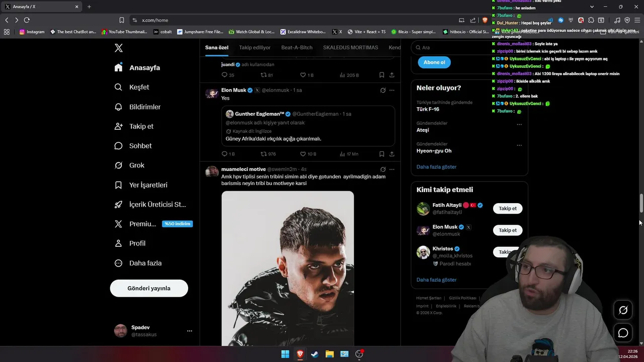Open Spadev account options dots
The image size is (644, 362).
pyautogui.click(x=190, y=331)
